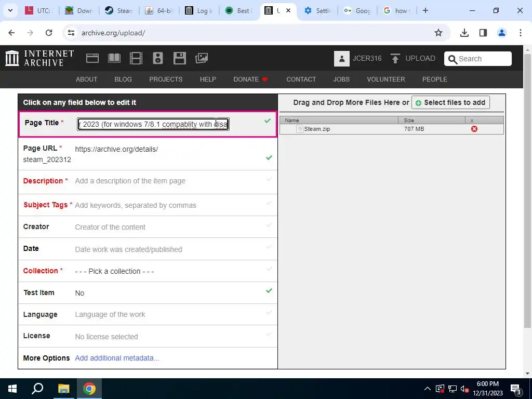Image resolution: width=532 pixels, height=399 pixels.
Task: Switch to the Settings tab
Action: [318, 10]
